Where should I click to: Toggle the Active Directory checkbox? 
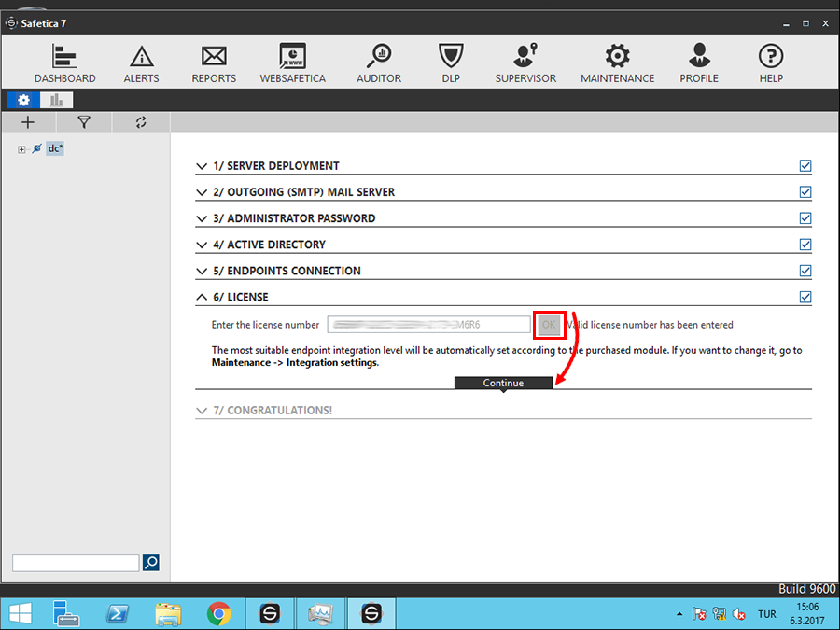pyautogui.click(x=805, y=245)
